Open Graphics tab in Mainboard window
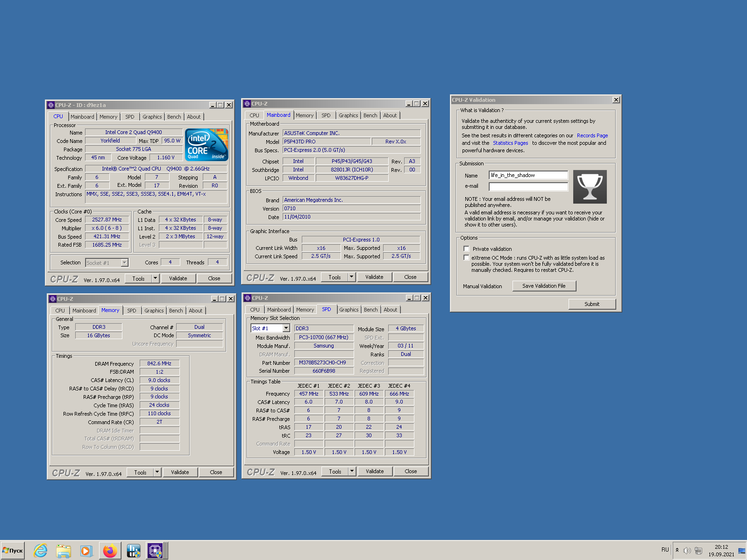 click(x=349, y=115)
